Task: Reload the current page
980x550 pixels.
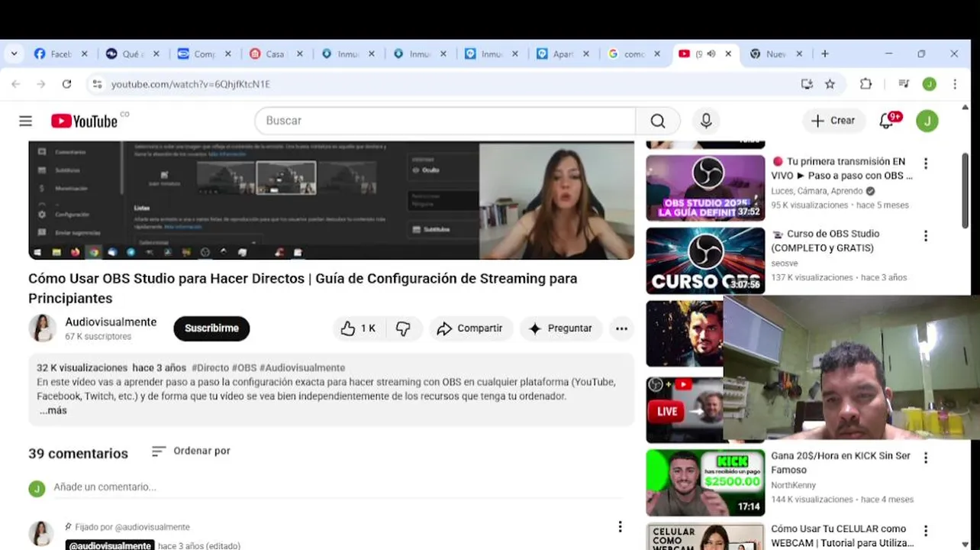Action: click(66, 84)
